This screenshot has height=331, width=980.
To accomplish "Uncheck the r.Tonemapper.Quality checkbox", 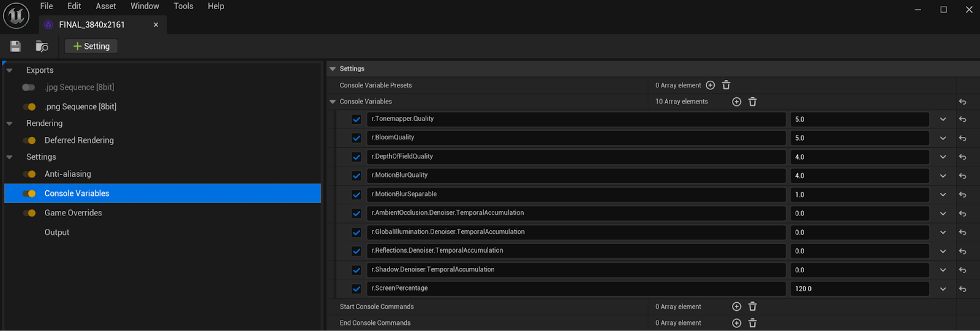I will 356,119.
